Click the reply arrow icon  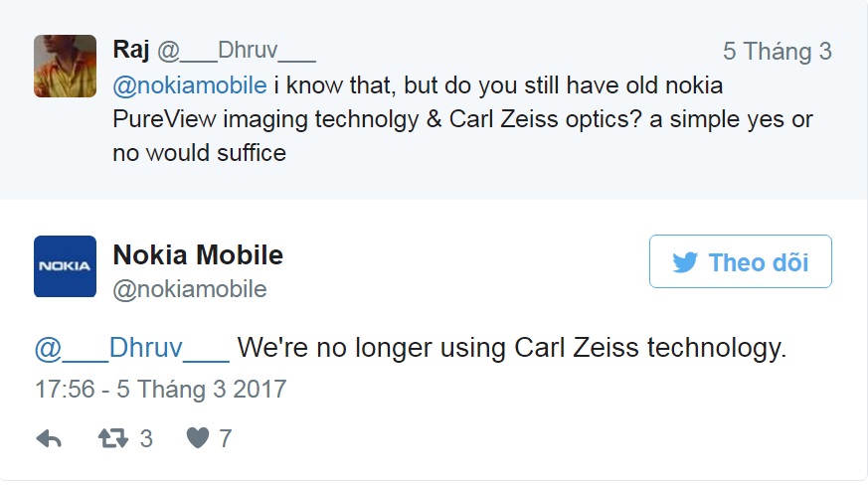click(x=49, y=438)
